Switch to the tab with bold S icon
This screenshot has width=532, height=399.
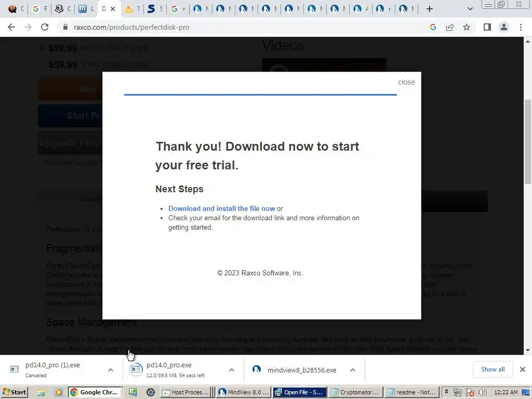[155, 9]
